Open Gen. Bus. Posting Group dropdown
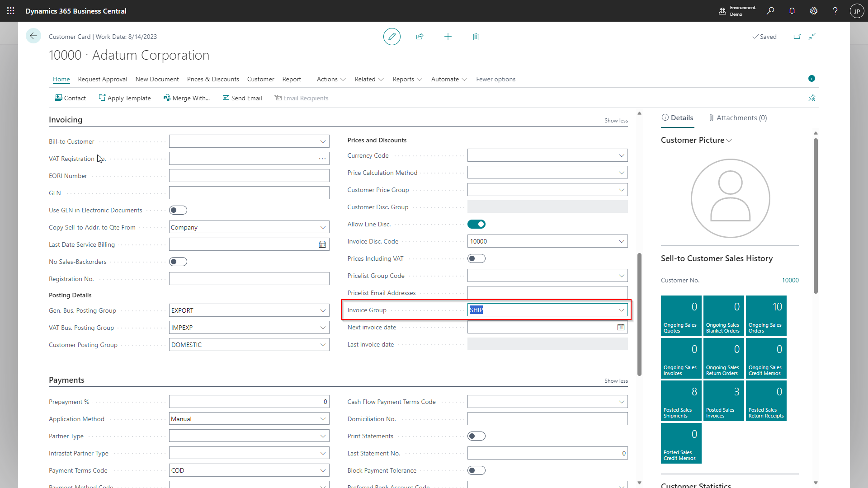 pos(323,310)
